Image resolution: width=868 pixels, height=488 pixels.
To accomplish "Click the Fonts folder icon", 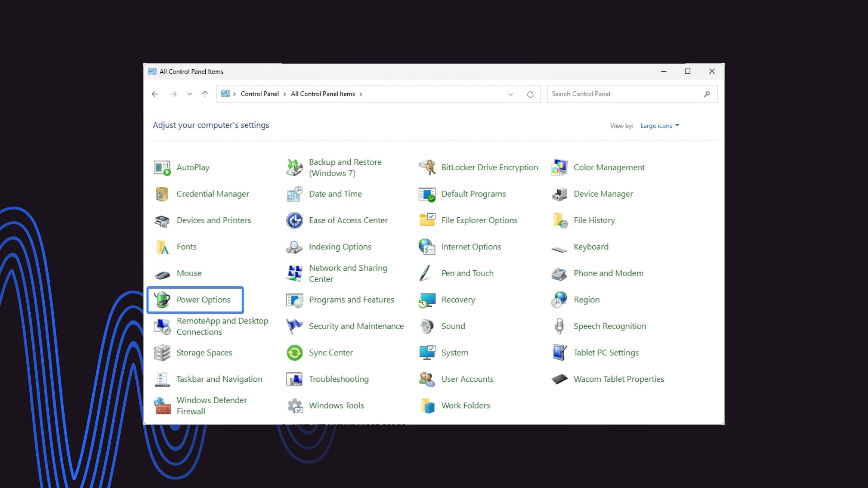I will (x=162, y=247).
